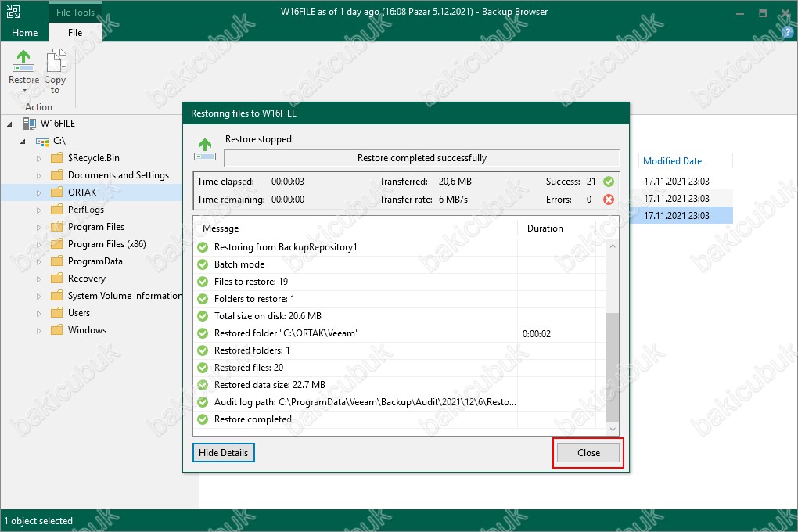Collapse the W16FILE tree node
This screenshot has height=532, width=798.
[9, 124]
